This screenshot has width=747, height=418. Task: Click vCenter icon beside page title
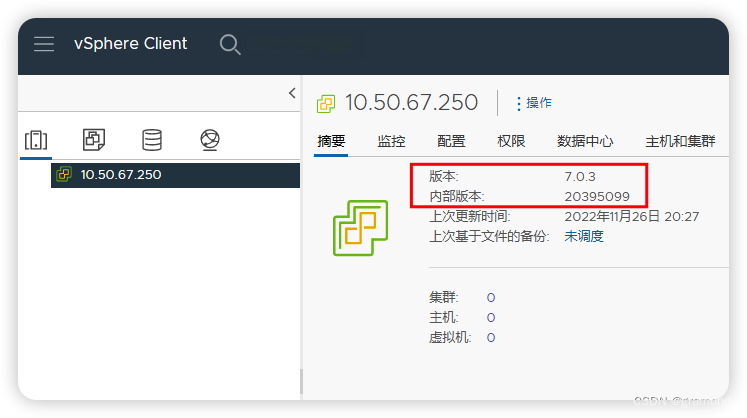click(326, 103)
